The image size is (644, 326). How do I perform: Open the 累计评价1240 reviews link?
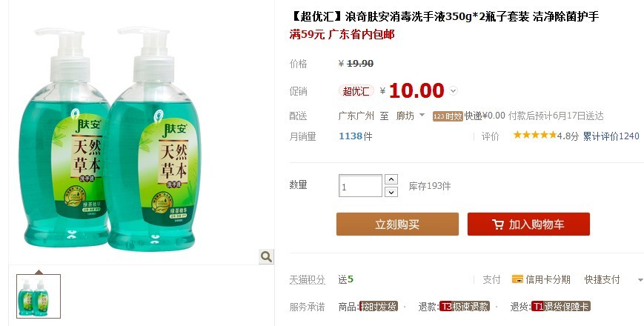coord(611,136)
